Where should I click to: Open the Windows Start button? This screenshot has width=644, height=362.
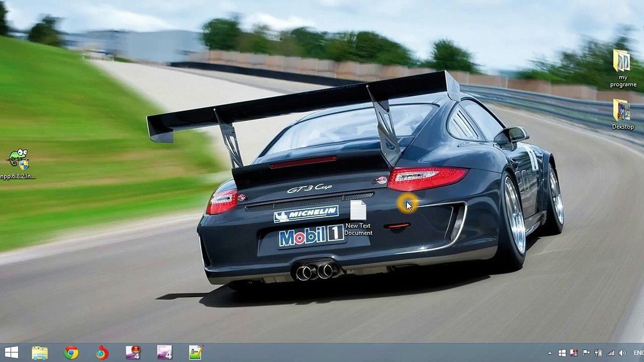coord(11,352)
